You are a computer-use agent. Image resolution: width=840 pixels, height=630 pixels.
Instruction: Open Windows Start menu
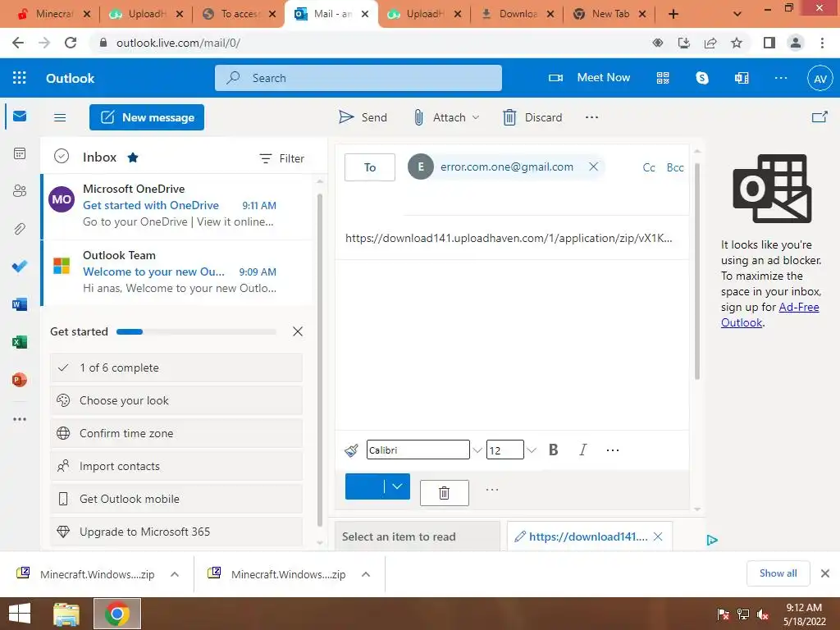coord(20,614)
